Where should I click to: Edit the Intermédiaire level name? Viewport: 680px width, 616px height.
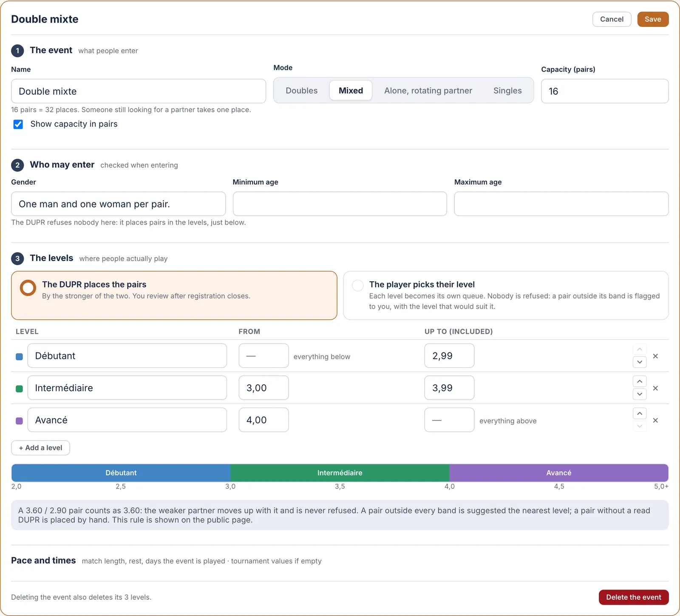pos(127,388)
